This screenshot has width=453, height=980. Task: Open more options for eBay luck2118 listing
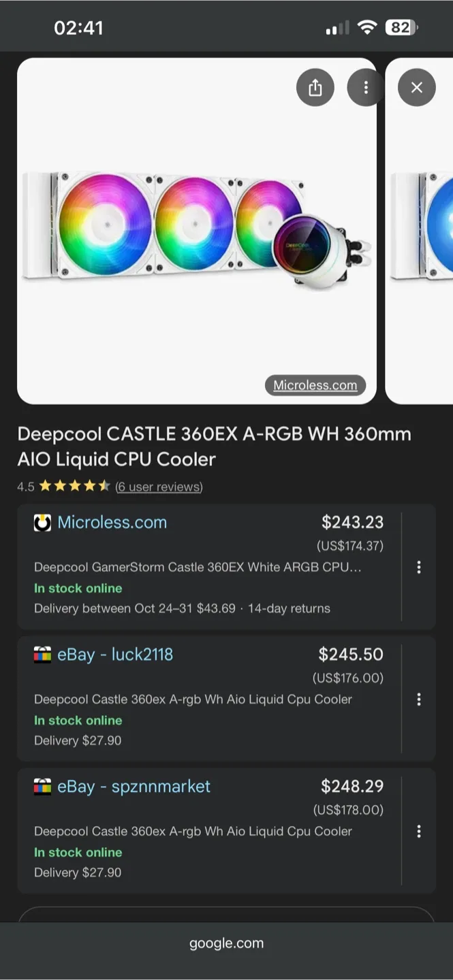click(419, 699)
